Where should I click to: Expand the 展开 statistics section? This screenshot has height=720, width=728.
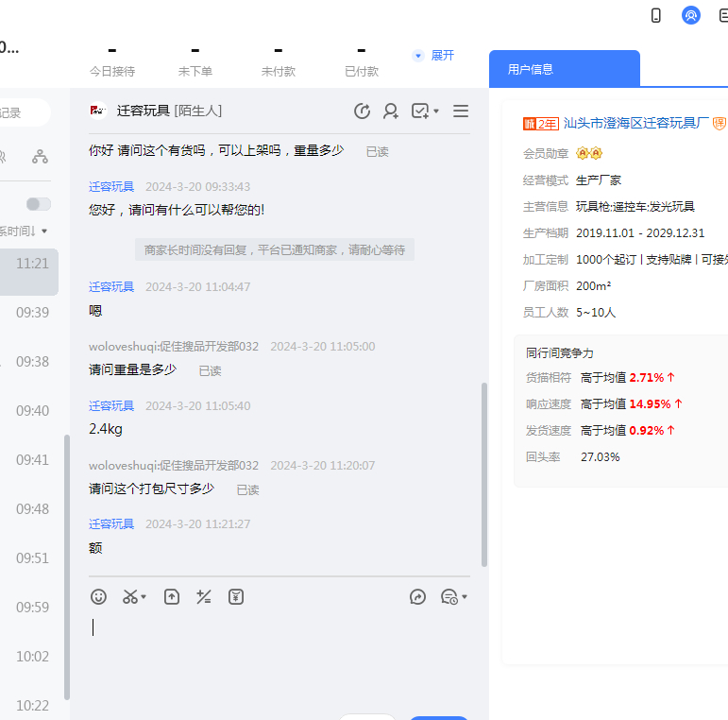(434, 56)
